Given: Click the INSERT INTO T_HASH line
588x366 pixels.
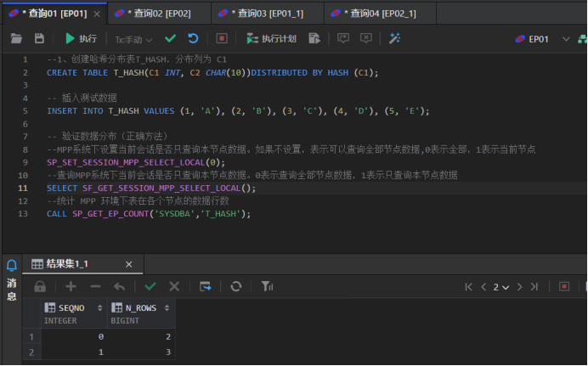Looking at the screenshot, I should 238,111.
